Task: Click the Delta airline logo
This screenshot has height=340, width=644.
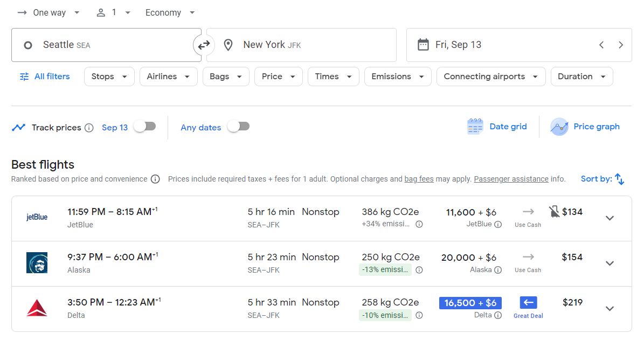Action: [37, 309]
